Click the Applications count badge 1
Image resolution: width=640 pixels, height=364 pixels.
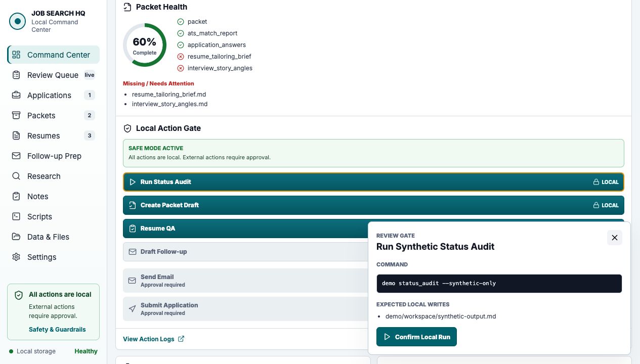(90, 95)
